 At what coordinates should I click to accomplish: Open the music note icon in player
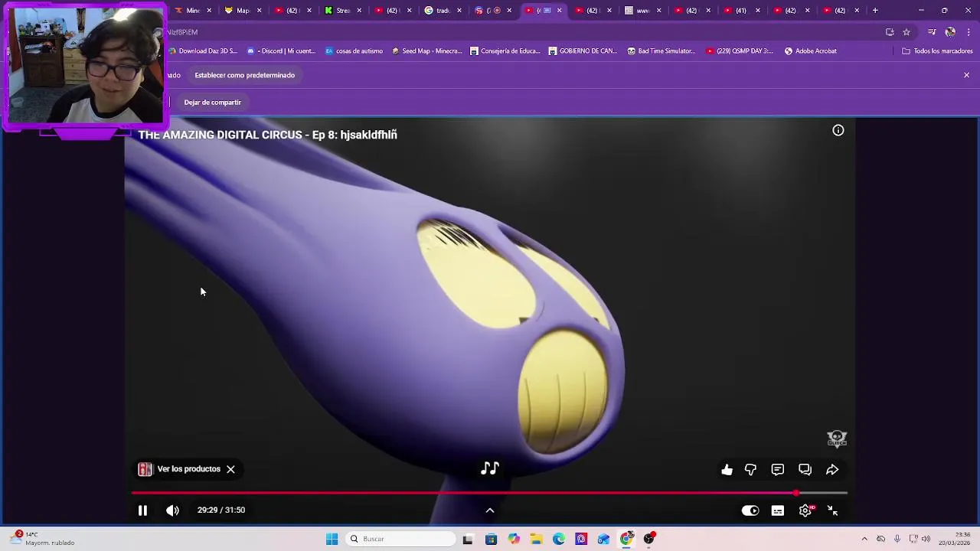point(490,468)
